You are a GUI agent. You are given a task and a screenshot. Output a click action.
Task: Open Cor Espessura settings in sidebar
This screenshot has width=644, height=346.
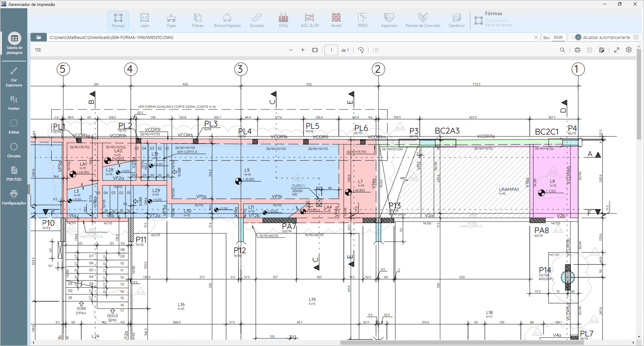point(14,77)
